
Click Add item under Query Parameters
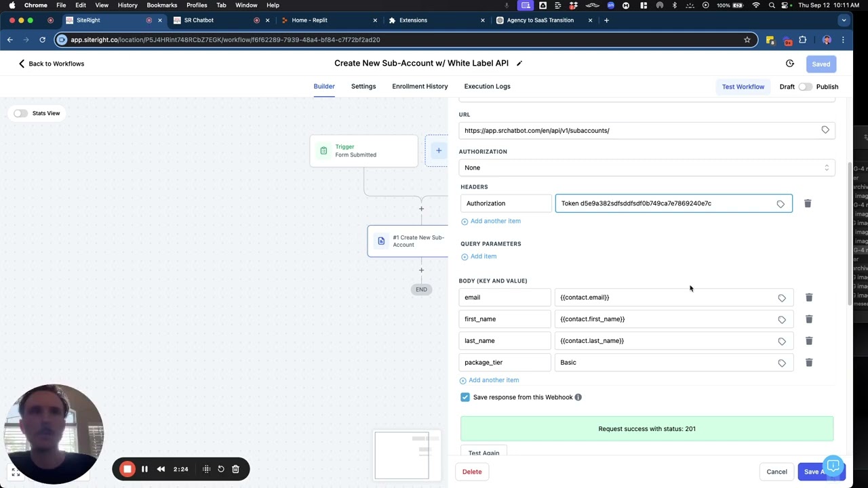[x=479, y=256]
